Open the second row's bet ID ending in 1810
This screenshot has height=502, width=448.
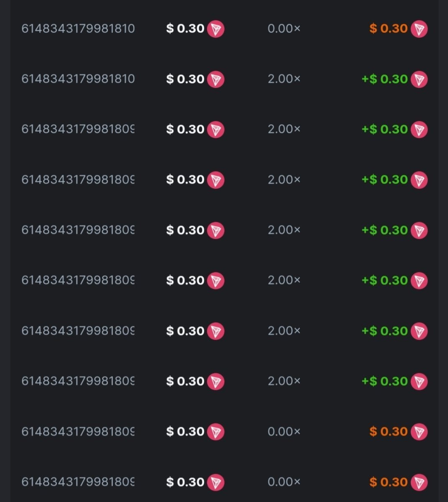coord(78,79)
